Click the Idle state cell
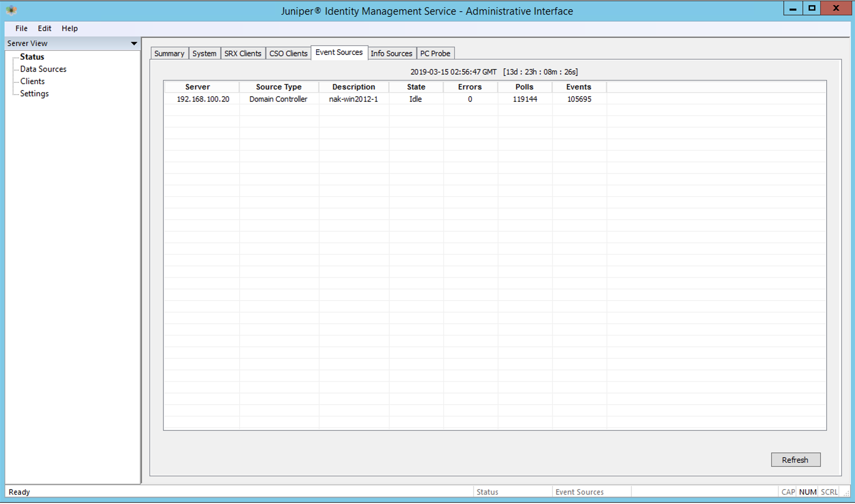The width and height of the screenshot is (855, 504). [415, 99]
